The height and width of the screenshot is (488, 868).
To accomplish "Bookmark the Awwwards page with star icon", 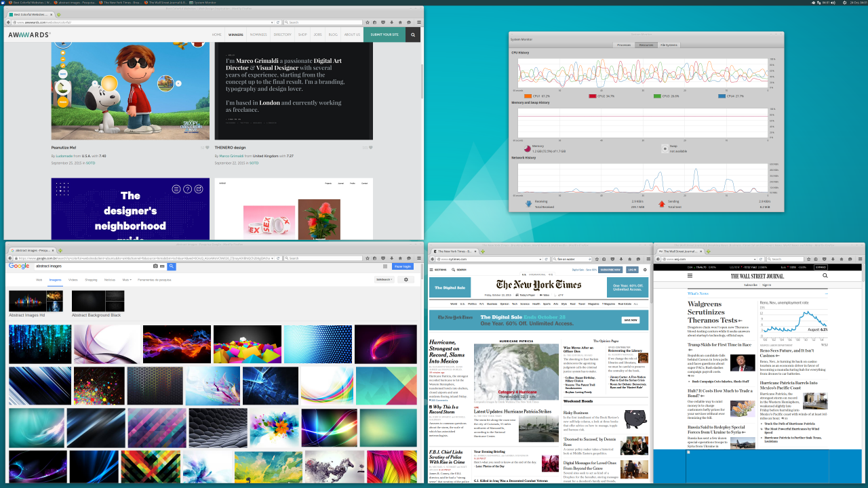I will (x=368, y=22).
